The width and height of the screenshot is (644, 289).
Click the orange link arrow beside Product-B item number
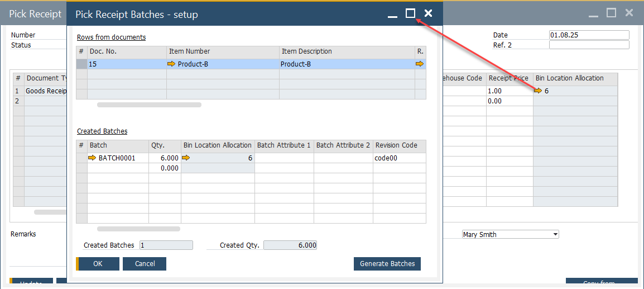click(x=171, y=64)
